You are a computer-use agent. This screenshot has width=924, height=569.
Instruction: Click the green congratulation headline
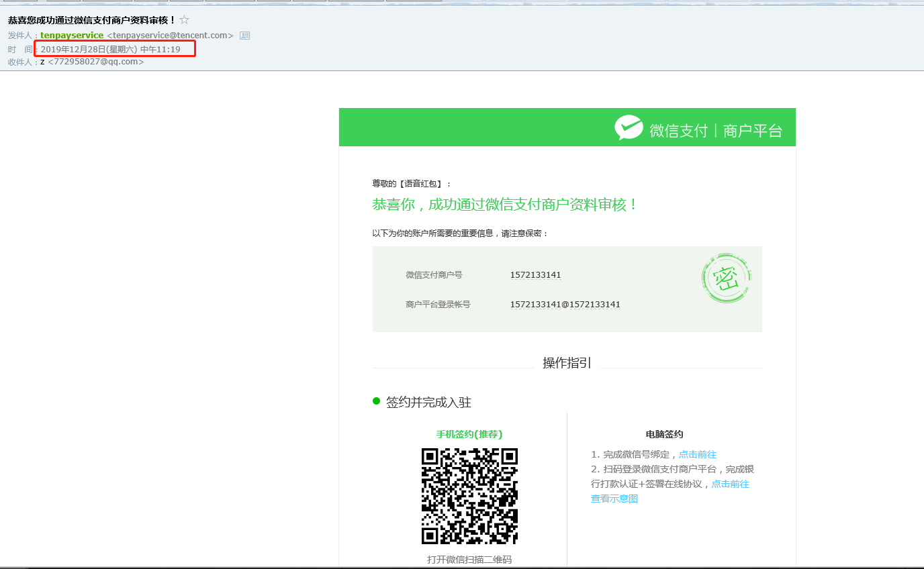[x=505, y=205]
